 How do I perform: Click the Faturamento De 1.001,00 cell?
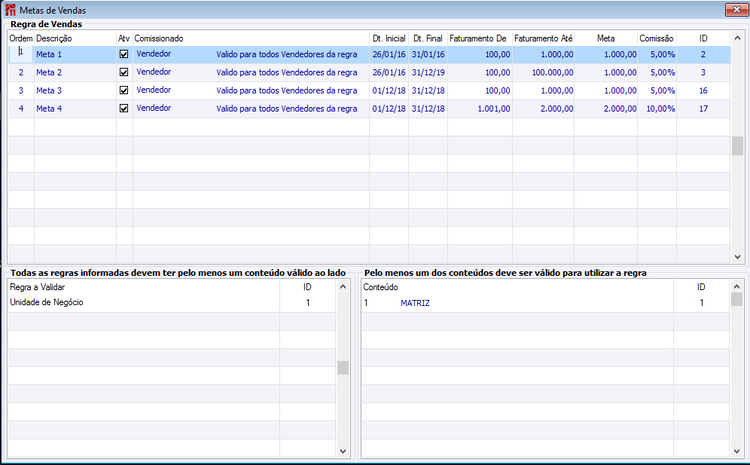click(480, 109)
